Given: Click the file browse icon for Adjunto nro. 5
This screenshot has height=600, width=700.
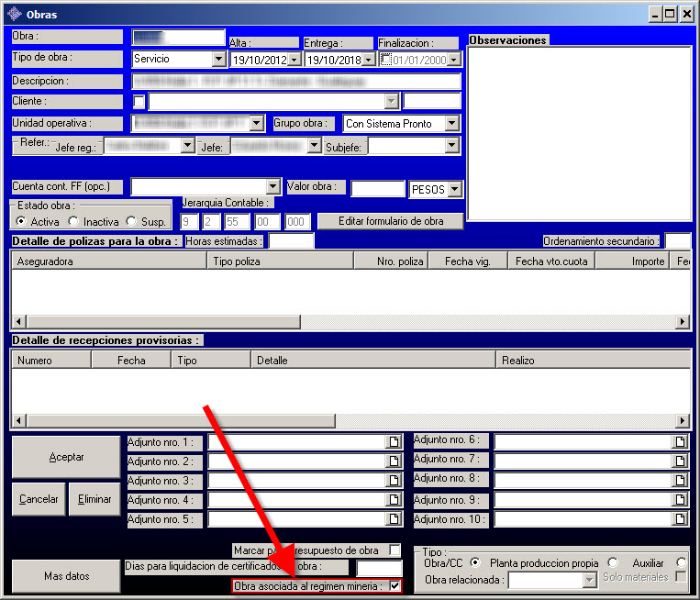Looking at the screenshot, I should [395, 519].
